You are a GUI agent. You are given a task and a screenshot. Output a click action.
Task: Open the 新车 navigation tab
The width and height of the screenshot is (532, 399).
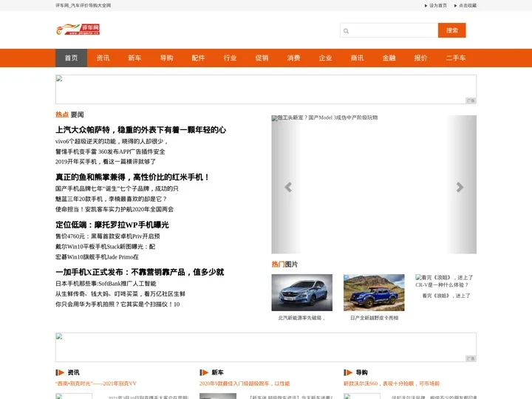[134, 58]
